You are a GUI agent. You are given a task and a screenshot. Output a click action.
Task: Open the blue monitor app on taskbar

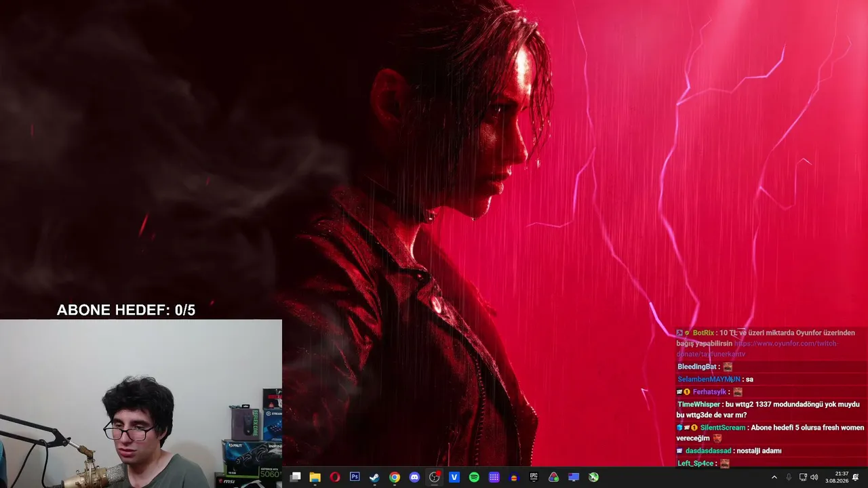pos(574,477)
